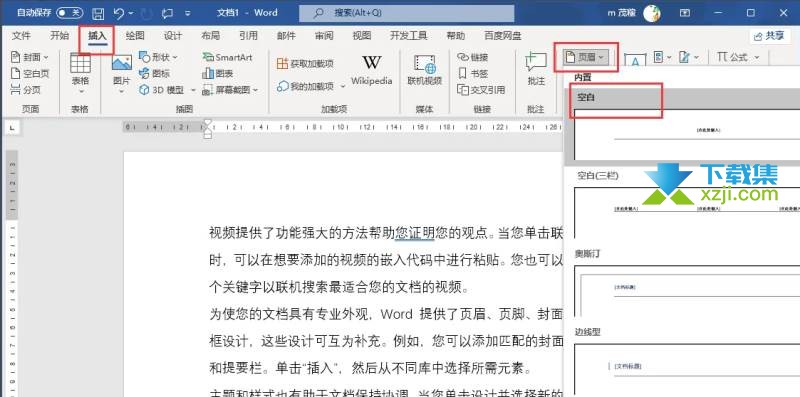The height and width of the screenshot is (397, 800).
Task: Open the 文件 tab
Action: click(x=21, y=36)
